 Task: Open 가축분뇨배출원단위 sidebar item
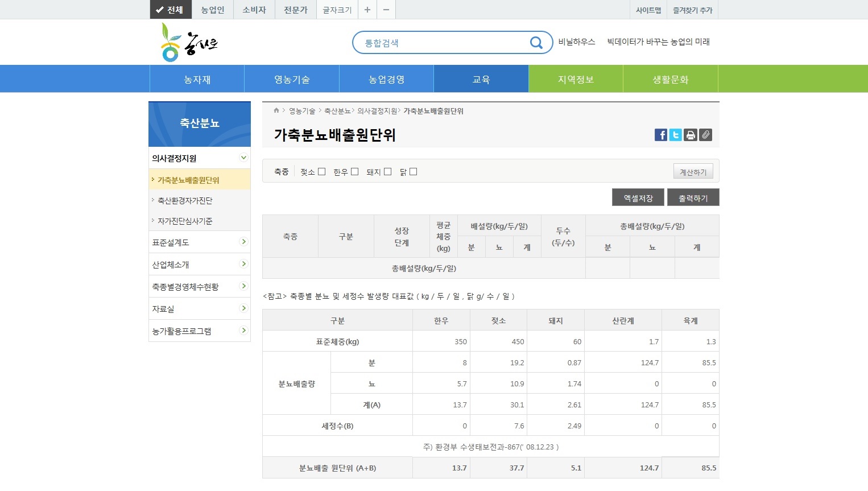pos(200,180)
